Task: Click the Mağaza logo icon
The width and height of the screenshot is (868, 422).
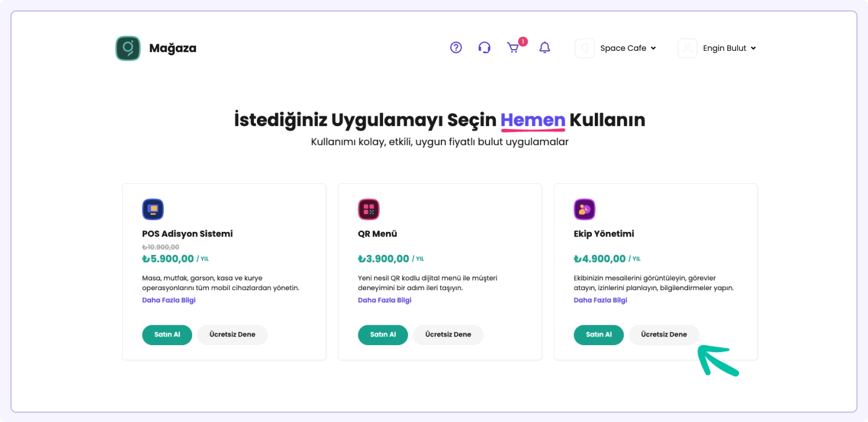Action: 128,49
